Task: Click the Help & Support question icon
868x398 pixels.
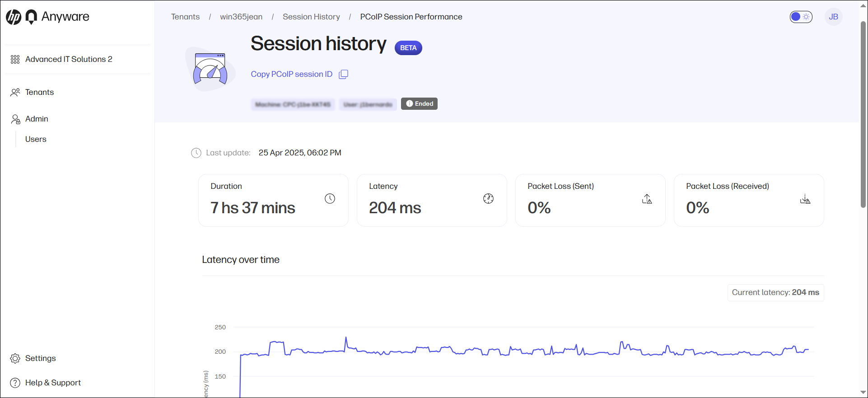Action: [x=15, y=383]
